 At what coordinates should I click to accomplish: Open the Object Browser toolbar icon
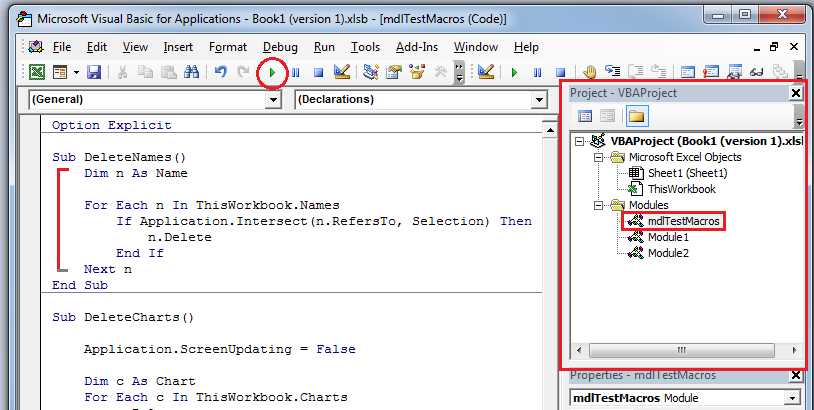pyautogui.click(x=417, y=72)
